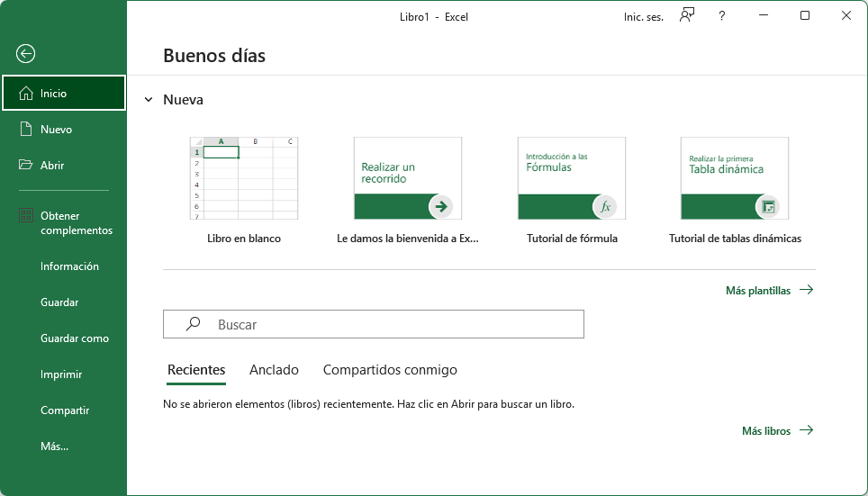Close the Excel window

[x=846, y=15]
